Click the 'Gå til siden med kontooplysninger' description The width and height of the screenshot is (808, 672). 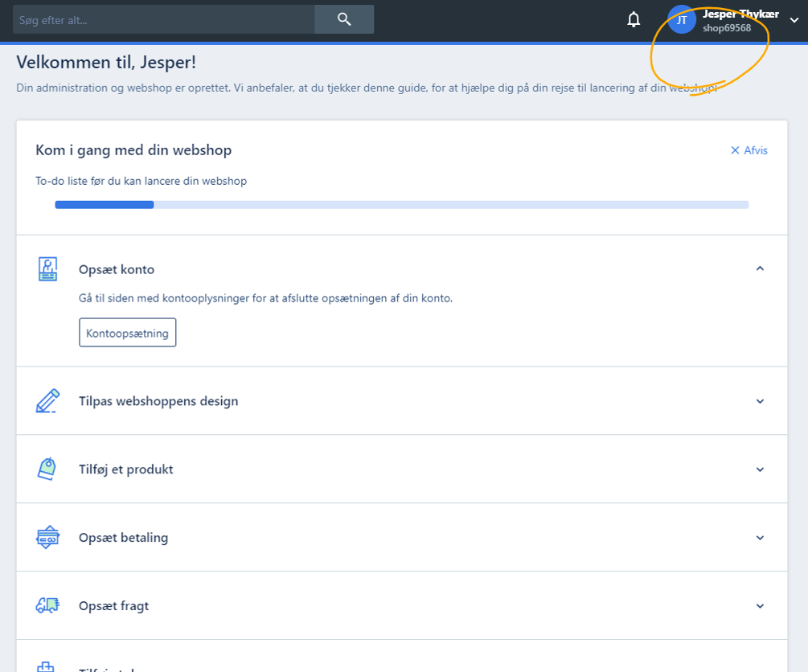265,298
